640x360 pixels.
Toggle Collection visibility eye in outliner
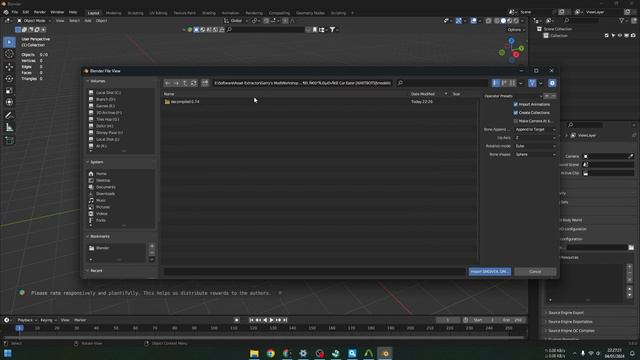pyautogui.click(x=620, y=36)
